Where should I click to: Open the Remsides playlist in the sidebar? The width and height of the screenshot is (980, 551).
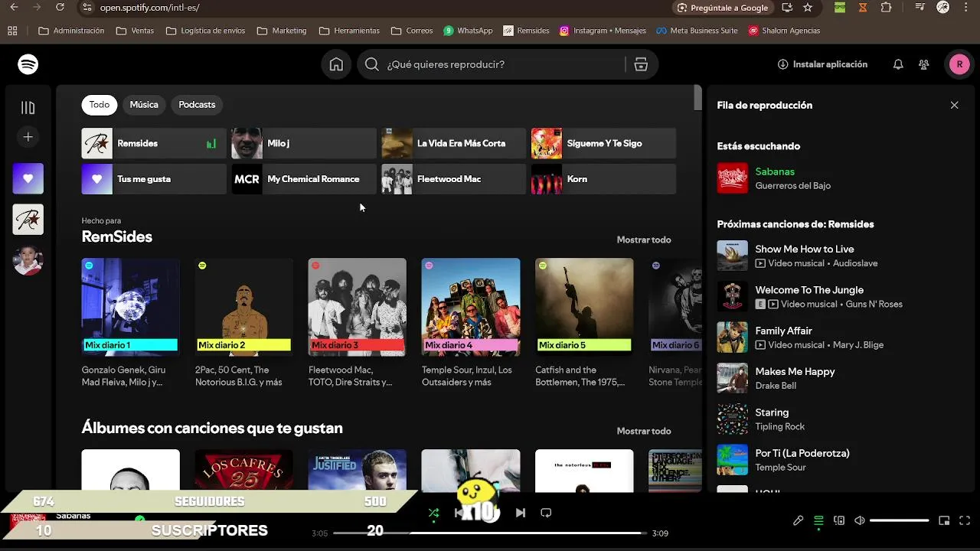pos(28,220)
